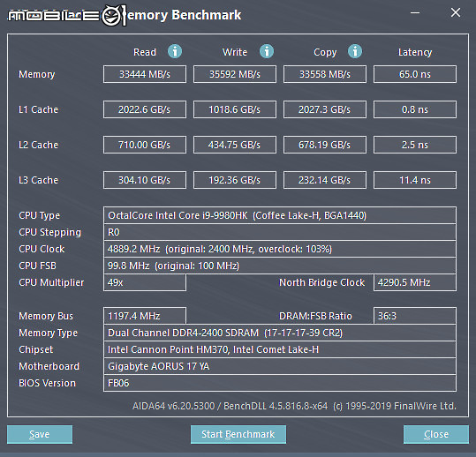Click the L2 Cache Copy 678.19 GB/s value

(x=325, y=145)
